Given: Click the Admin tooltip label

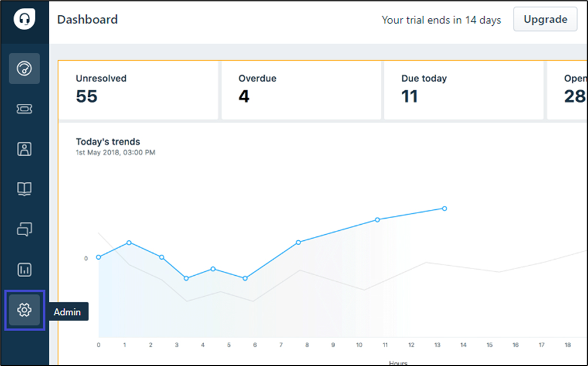Looking at the screenshot, I should coord(67,311).
